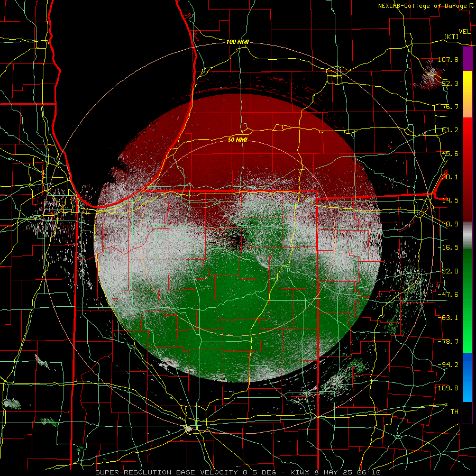Click the [KT] units label
476x476 pixels.
coord(452,36)
